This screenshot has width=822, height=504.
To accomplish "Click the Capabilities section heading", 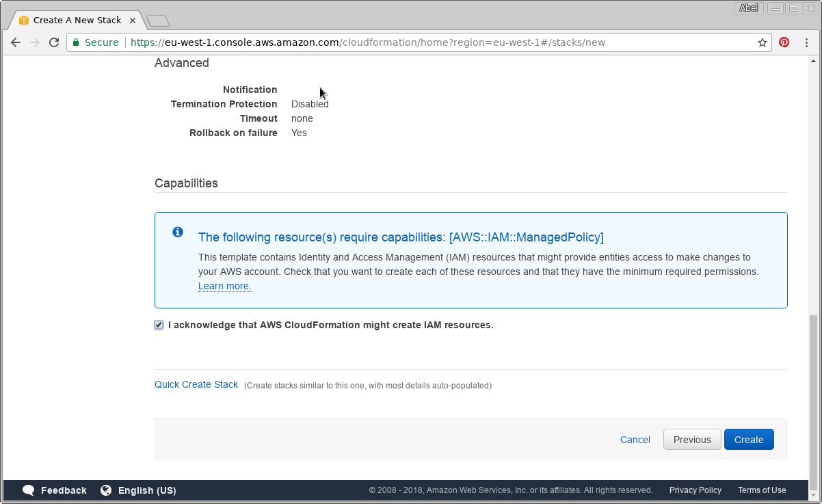I will tap(186, 183).
